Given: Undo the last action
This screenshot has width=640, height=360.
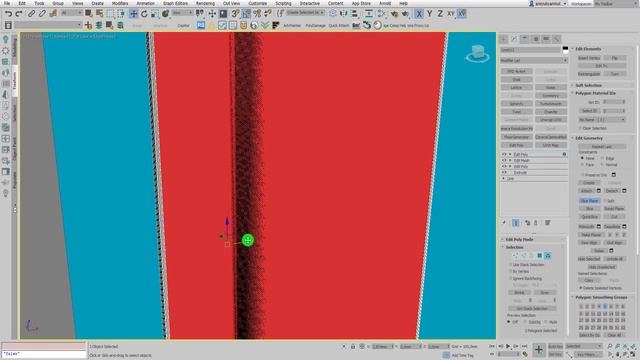Looking at the screenshot, I should [x=8, y=14].
